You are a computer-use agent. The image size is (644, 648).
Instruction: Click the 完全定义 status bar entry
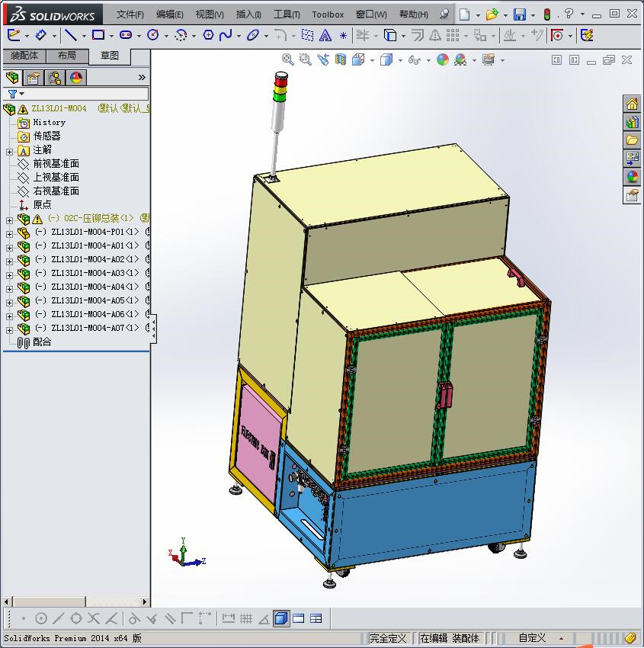388,638
